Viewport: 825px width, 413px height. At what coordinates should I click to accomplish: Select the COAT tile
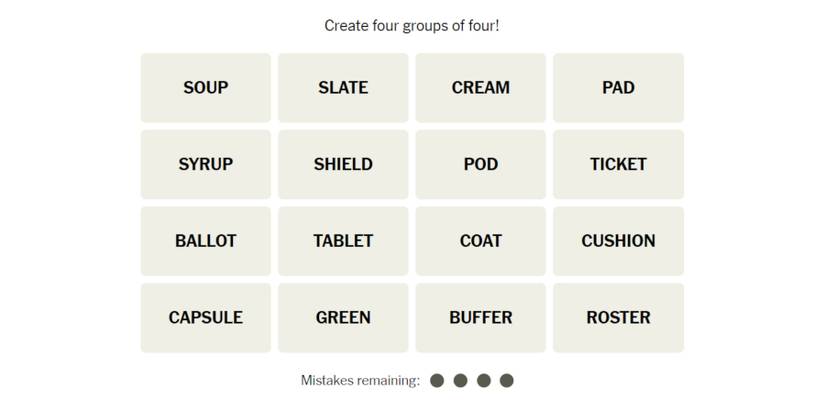pos(481,241)
